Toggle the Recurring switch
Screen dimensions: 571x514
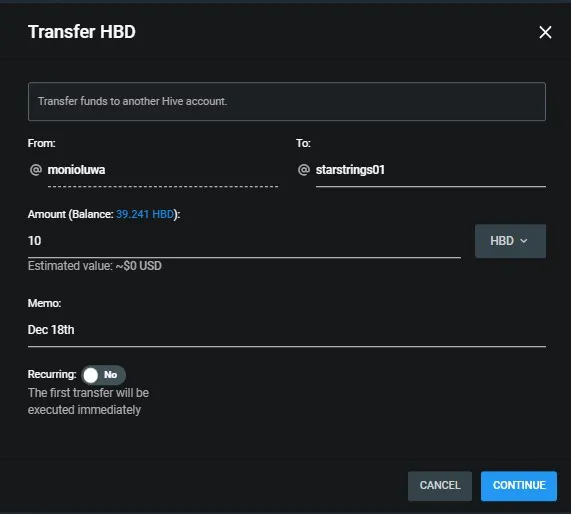pos(103,375)
